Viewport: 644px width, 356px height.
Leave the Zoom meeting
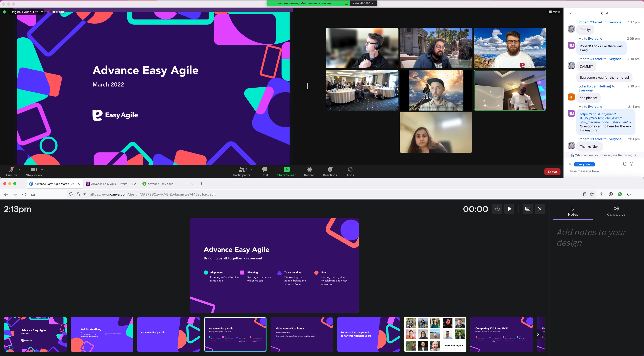pos(552,172)
